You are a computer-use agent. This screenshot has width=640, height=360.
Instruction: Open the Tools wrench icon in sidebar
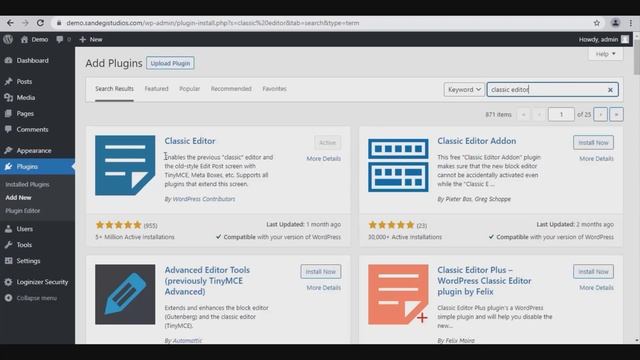pyautogui.click(x=8, y=245)
